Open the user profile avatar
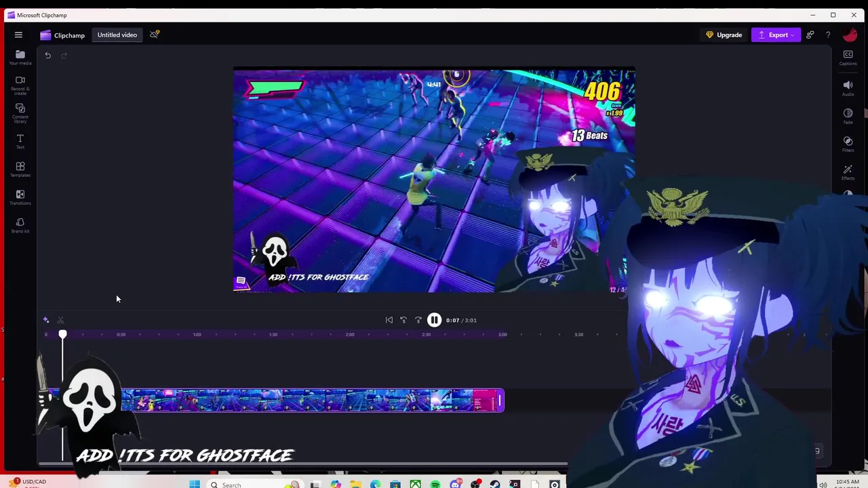This screenshot has height=488, width=868. (x=850, y=35)
